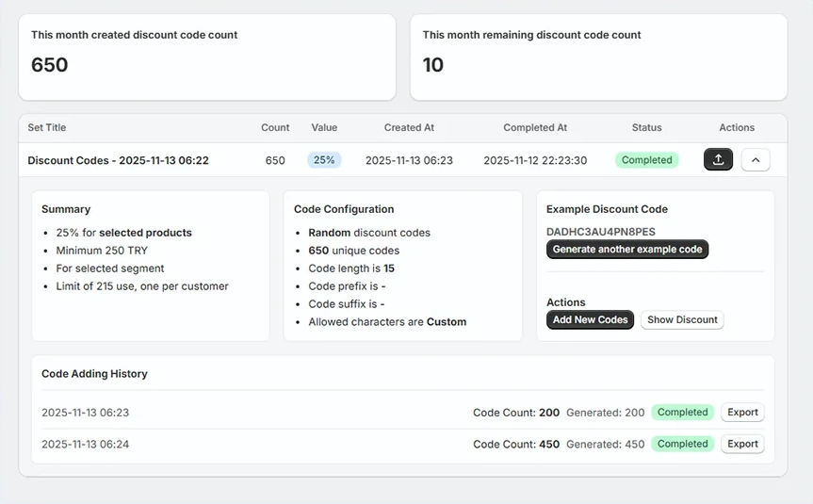Click the 25% value badge
This screenshot has width=813, height=504.
point(324,160)
